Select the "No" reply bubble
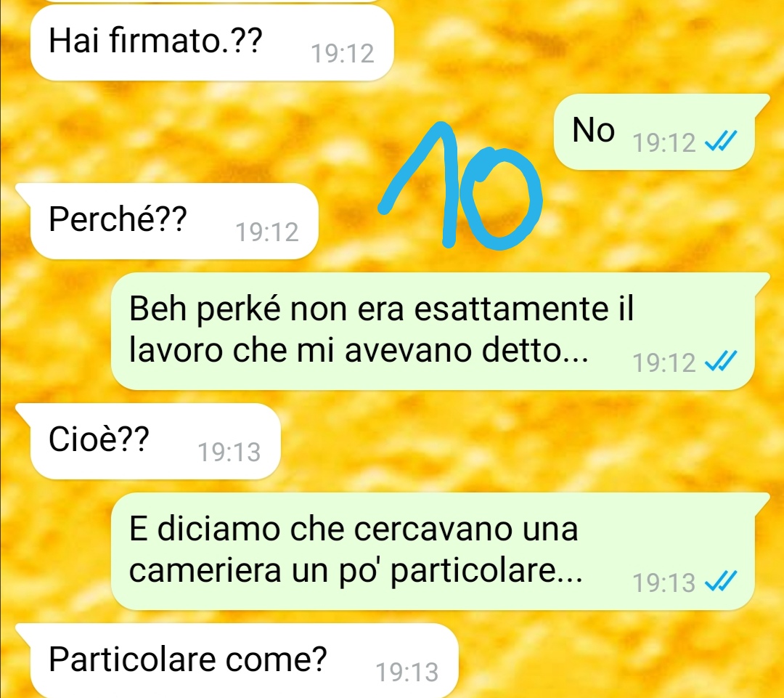 coord(654,131)
